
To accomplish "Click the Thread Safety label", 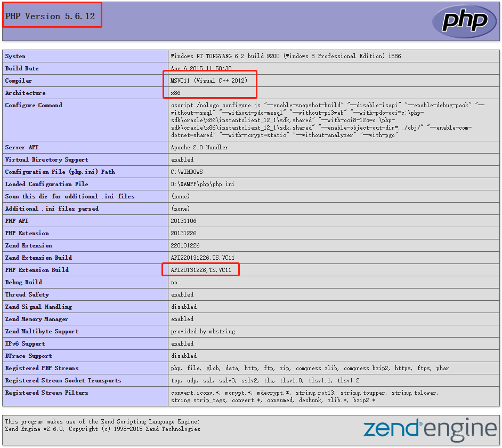I will point(27,294).
